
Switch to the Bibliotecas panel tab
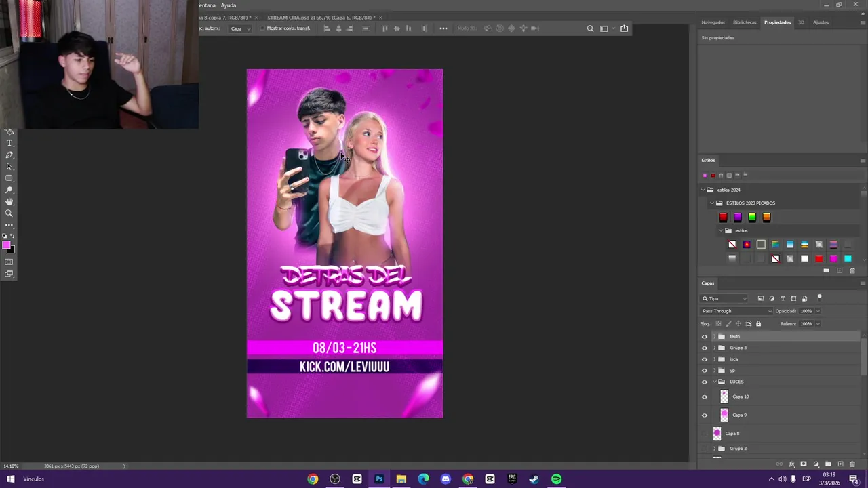[745, 22]
